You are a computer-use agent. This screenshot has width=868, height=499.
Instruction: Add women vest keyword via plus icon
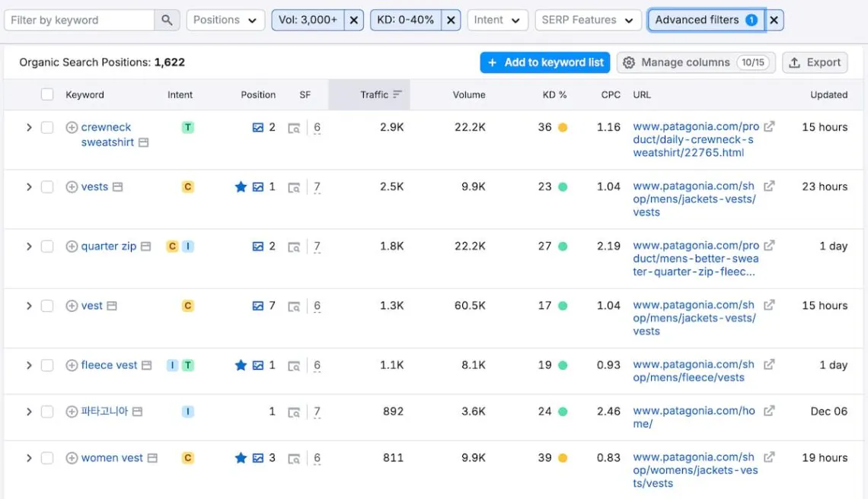72,458
